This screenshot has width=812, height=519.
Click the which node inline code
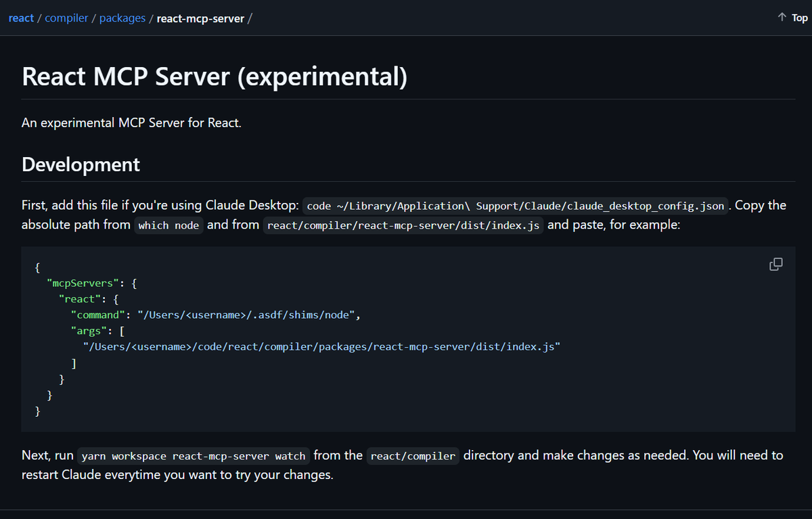click(168, 225)
